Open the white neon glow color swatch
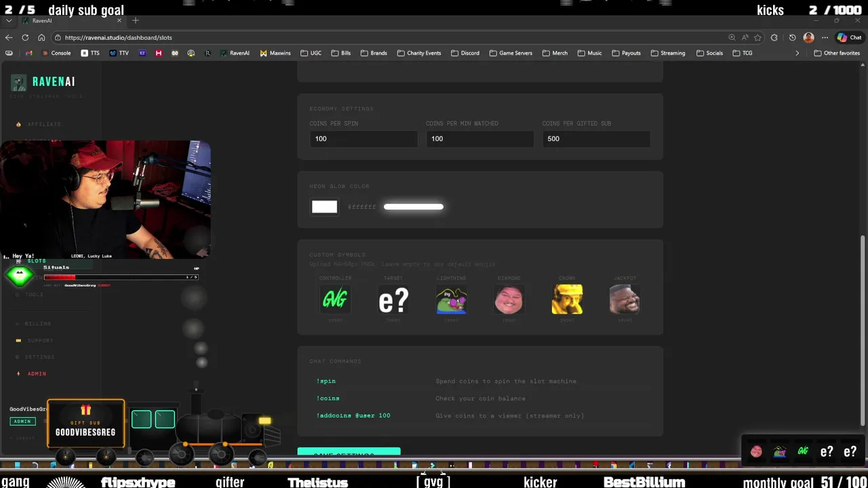This screenshot has height=488, width=868. (324, 207)
